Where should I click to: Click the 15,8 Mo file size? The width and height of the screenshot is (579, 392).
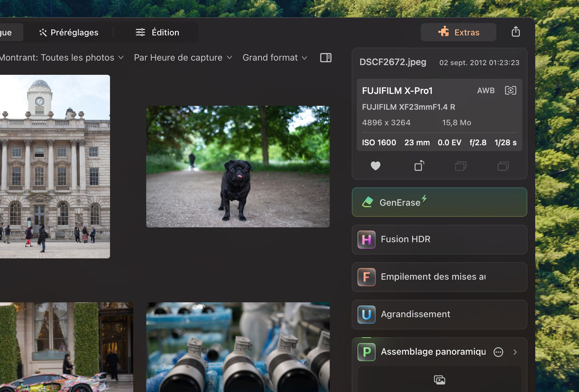(x=457, y=123)
